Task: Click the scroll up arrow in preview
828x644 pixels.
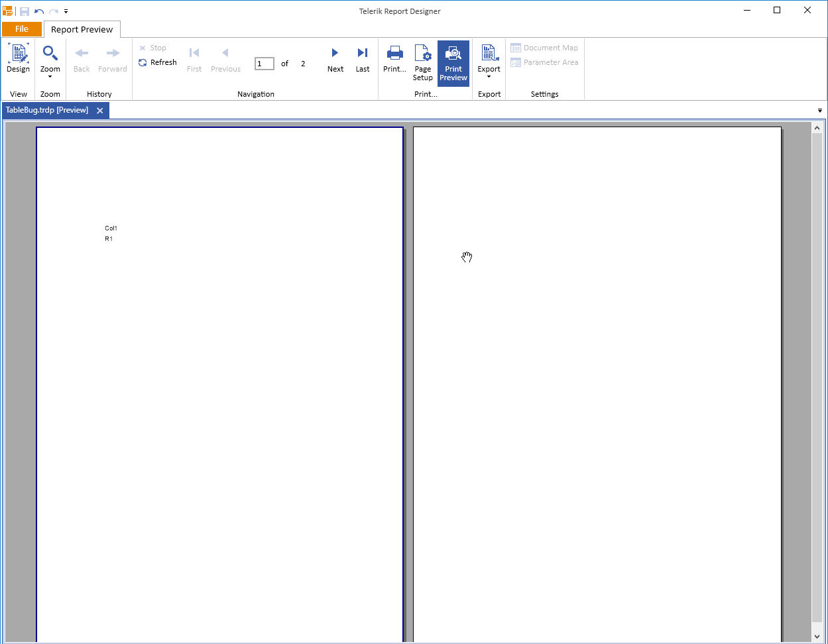Action: pyautogui.click(x=817, y=128)
